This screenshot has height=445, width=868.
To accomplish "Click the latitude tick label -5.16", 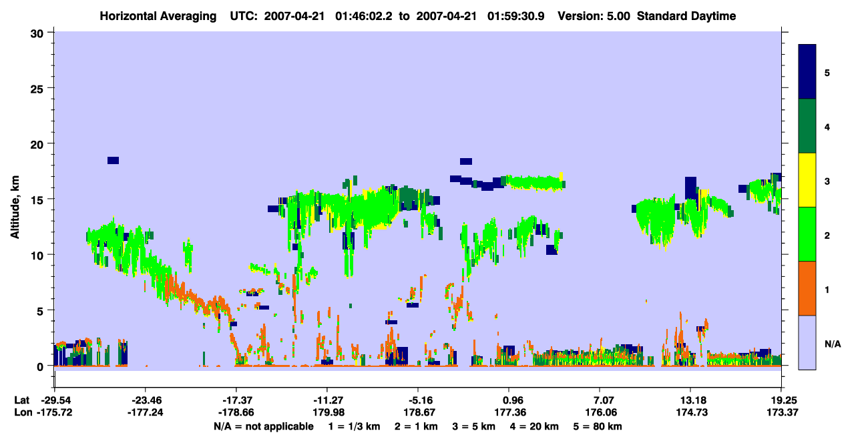I will click(417, 400).
